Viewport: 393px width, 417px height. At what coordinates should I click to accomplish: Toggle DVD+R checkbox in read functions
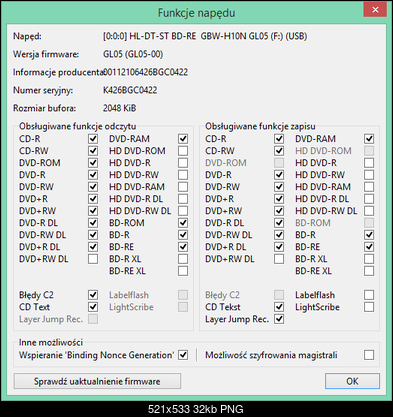coord(93,199)
